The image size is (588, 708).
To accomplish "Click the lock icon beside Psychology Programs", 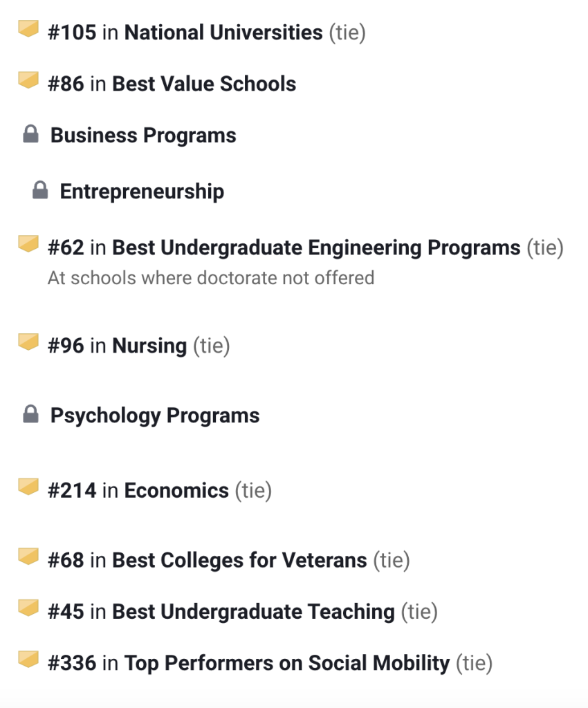I will pyautogui.click(x=30, y=415).
